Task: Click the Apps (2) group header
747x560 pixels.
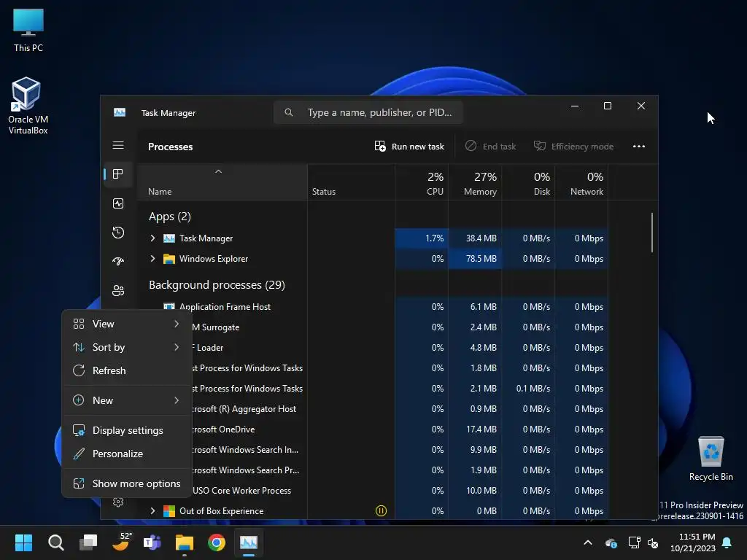Action: pos(169,217)
